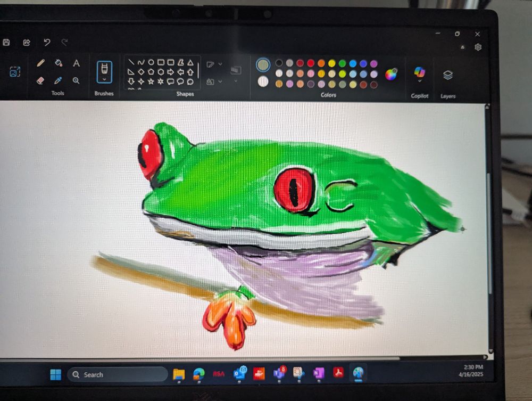Pick the purple swatch in top row
The height and width of the screenshot is (401, 532).
pyautogui.click(x=373, y=63)
